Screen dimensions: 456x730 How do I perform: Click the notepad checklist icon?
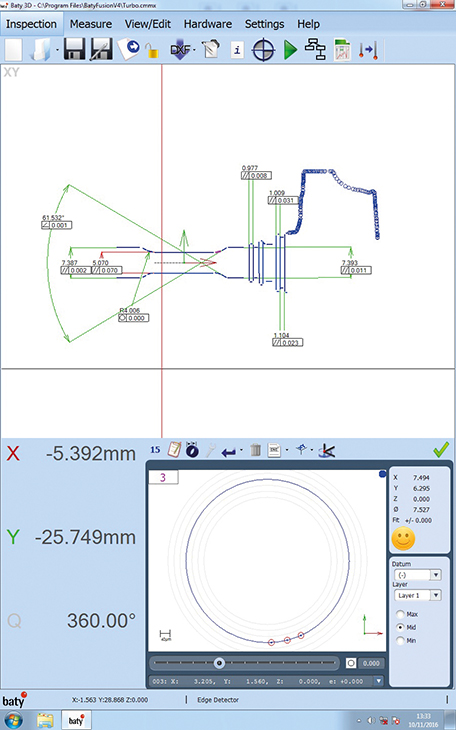(x=174, y=450)
